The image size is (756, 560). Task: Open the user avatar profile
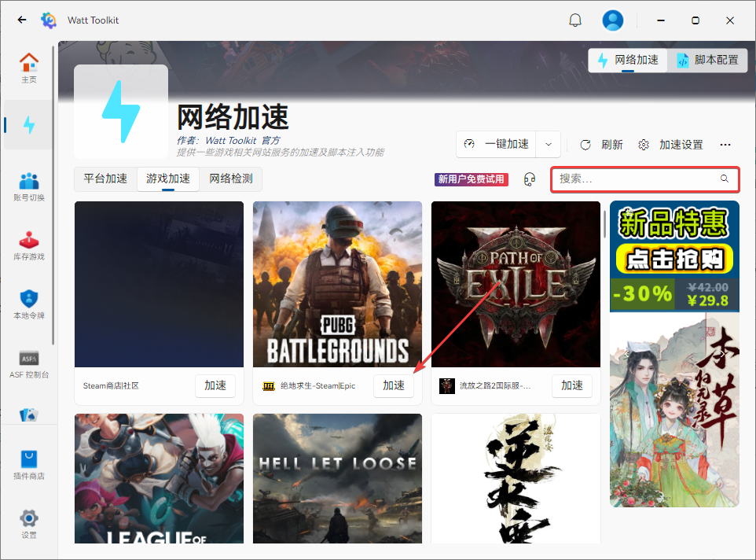click(613, 20)
